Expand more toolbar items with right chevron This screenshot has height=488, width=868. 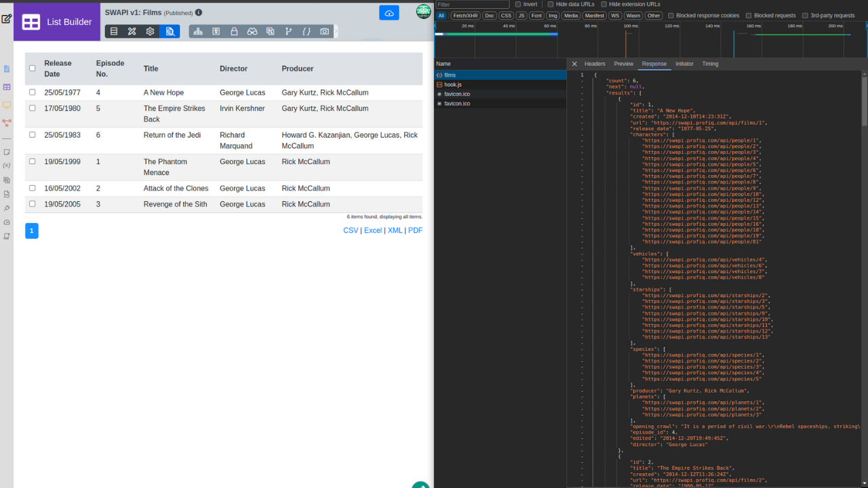tap(336, 31)
